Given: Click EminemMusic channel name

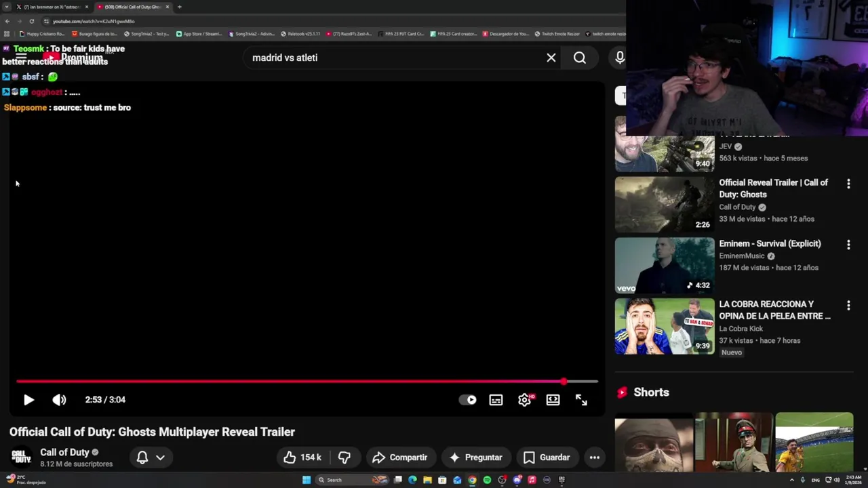Looking at the screenshot, I should [x=742, y=256].
